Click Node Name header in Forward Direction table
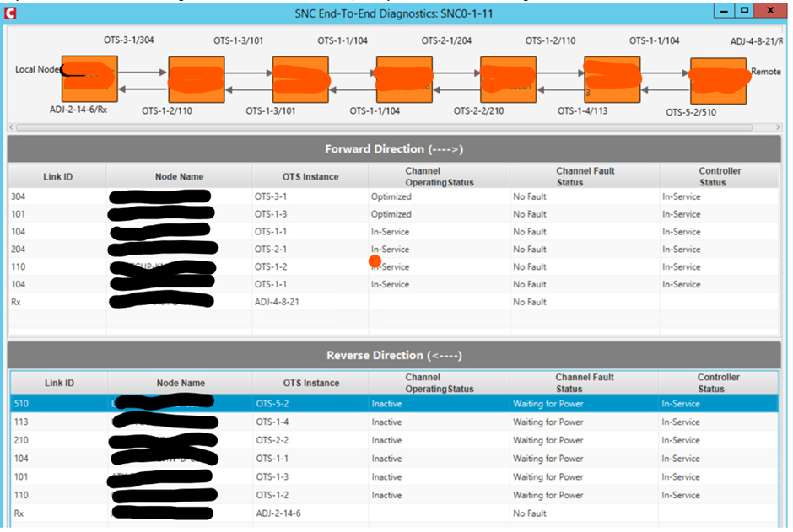The height and width of the screenshot is (532, 793). click(179, 177)
